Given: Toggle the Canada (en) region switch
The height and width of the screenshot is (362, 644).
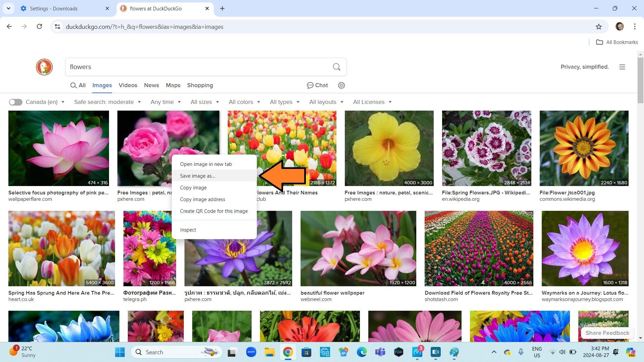Looking at the screenshot, I should 15,102.
